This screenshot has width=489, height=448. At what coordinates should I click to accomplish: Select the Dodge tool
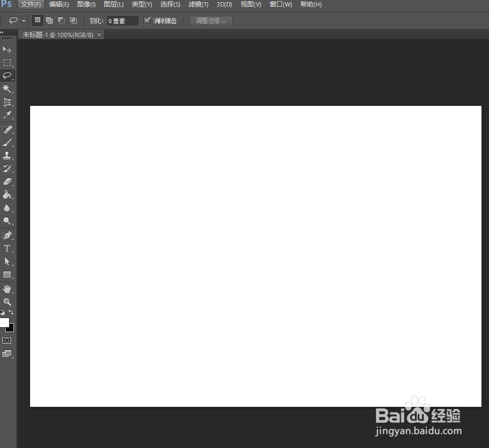pyautogui.click(x=7, y=221)
